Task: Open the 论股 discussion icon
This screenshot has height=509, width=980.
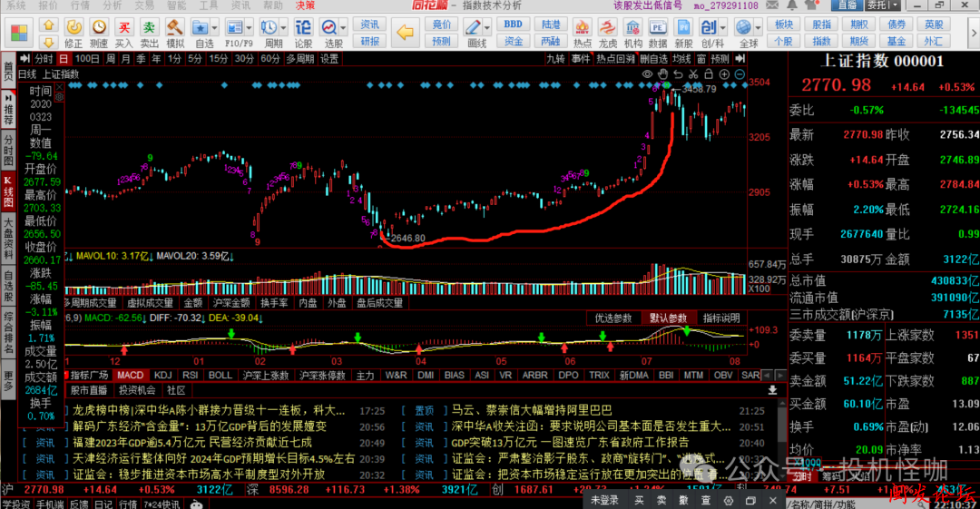Action: point(303,27)
